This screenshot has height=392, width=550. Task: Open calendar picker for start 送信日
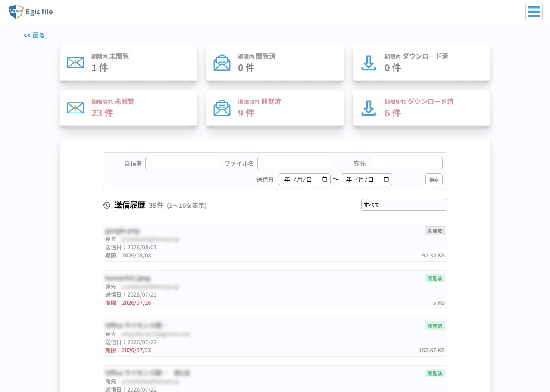(x=325, y=179)
